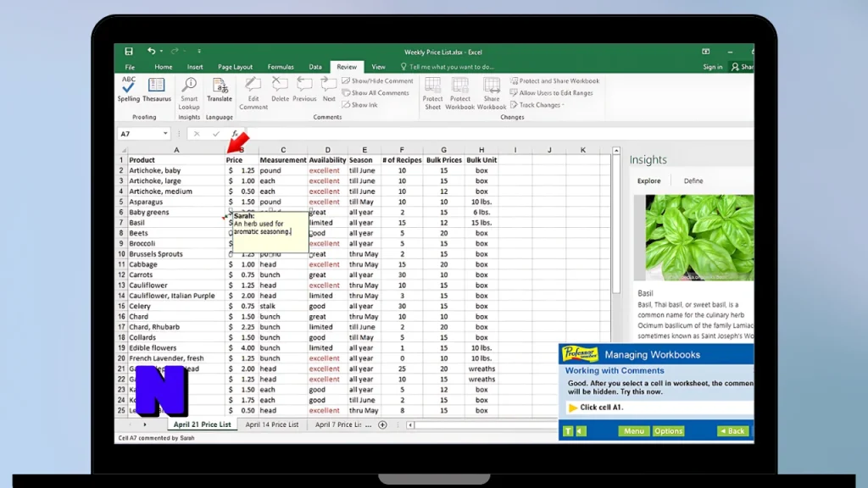The height and width of the screenshot is (488, 868).
Task: Open the File tab
Action: point(130,67)
